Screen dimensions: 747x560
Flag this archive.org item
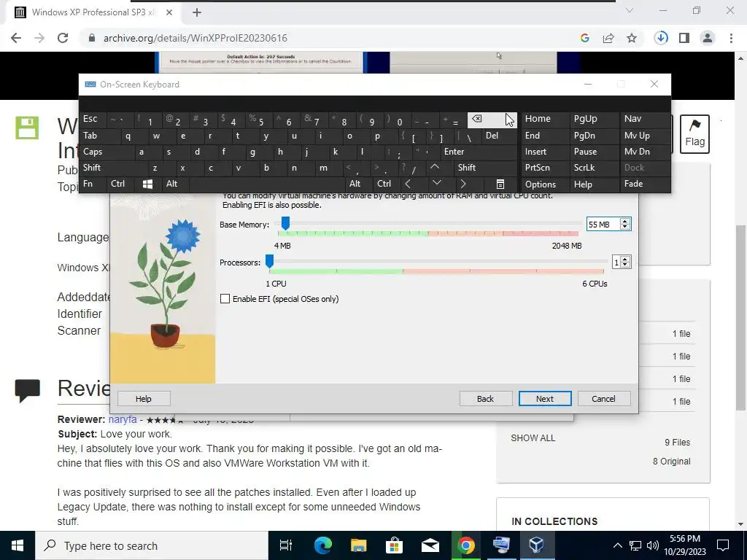[x=694, y=134]
